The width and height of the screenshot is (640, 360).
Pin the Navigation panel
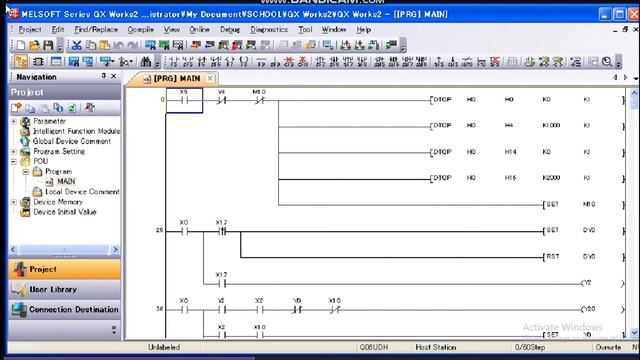pos(104,76)
